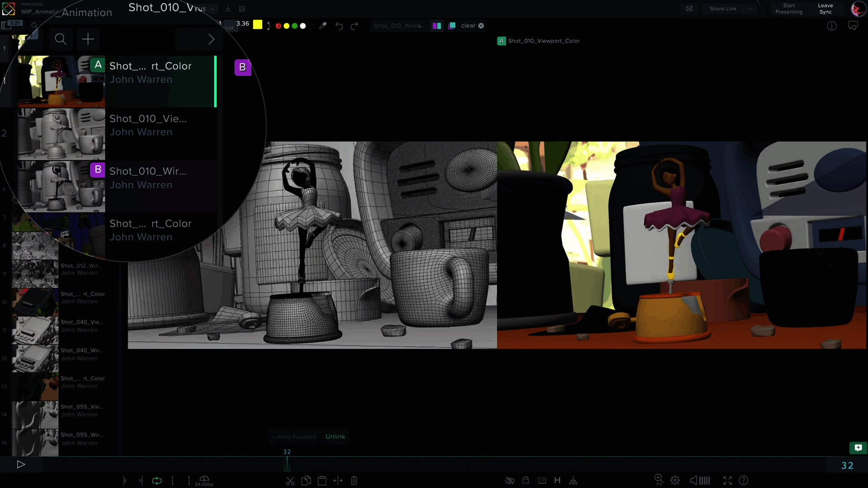Toggle the loop playback icon
The image size is (868, 488).
156,481
